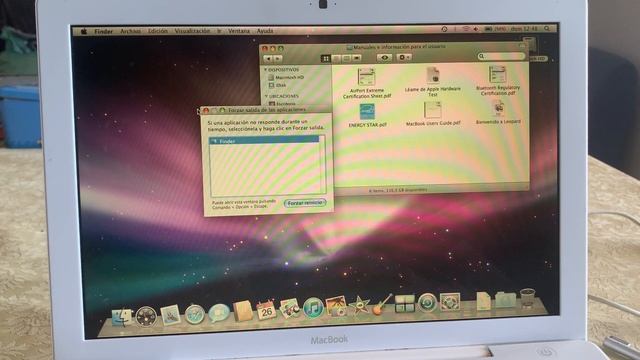Screen dimensions: 640x360
Task: Open the Trash in the Dock
Action: pos(528,298)
